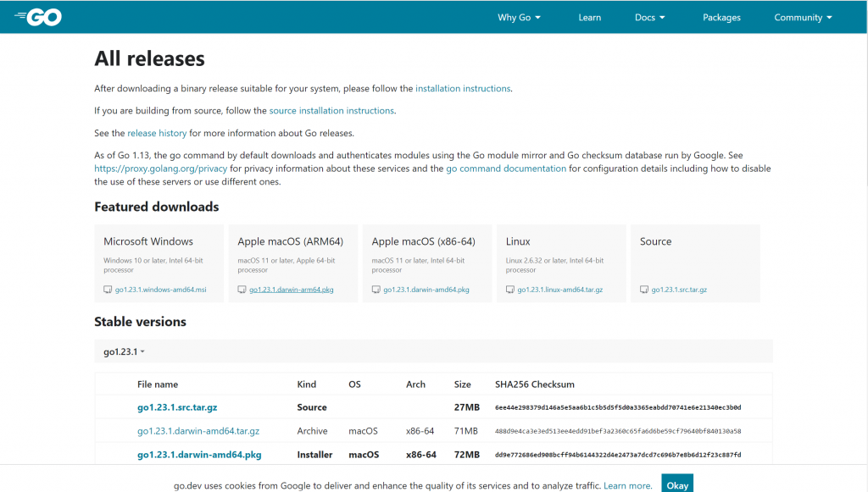Go to the Learn page
Image resolution: width=868 pixels, height=492 pixels.
coord(590,17)
